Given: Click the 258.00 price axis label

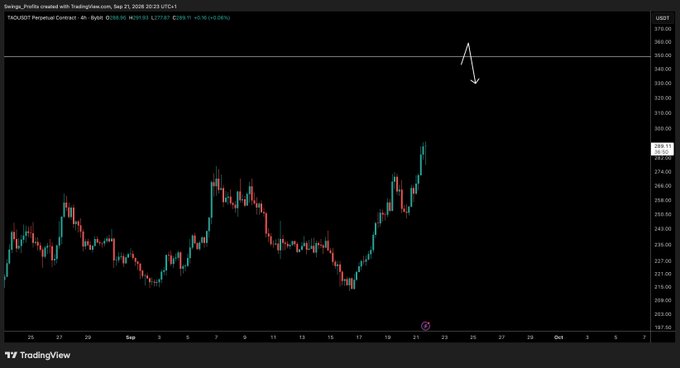Looking at the screenshot, I should point(663,201).
